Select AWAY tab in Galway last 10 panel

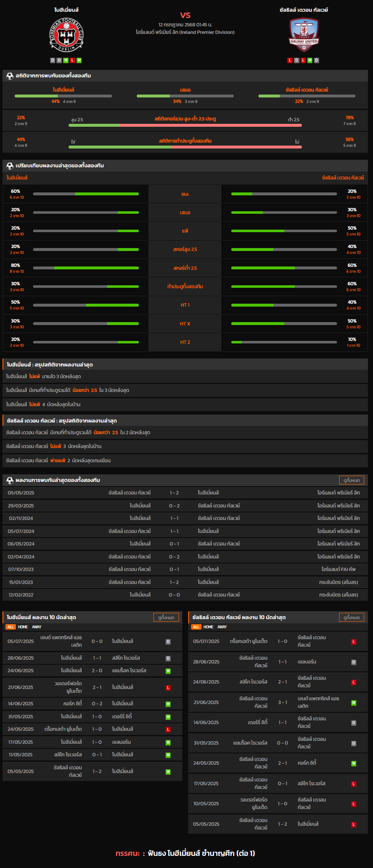(222, 627)
